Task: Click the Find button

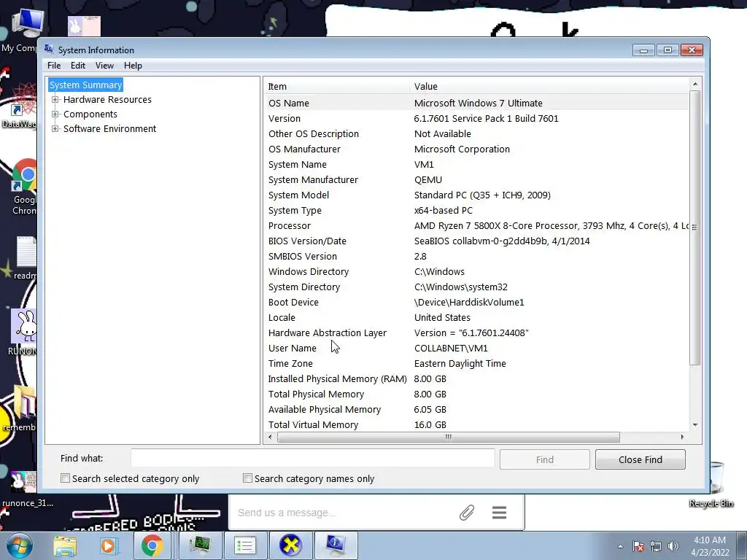Action: coord(544,459)
